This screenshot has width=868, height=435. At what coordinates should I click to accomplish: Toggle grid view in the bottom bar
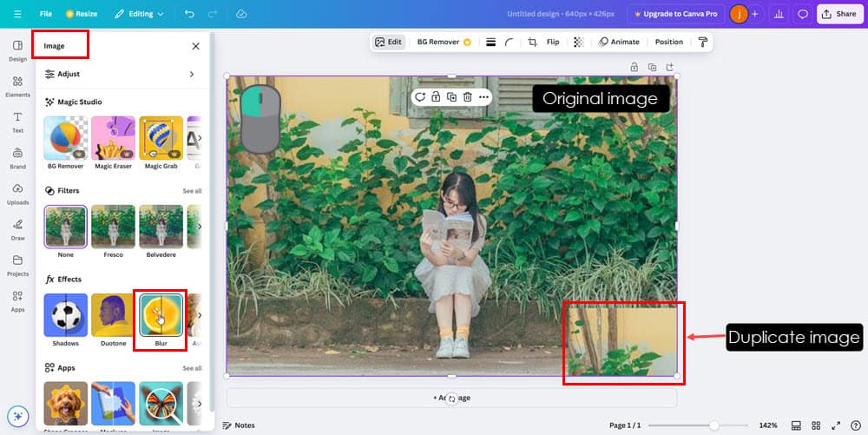click(x=816, y=425)
